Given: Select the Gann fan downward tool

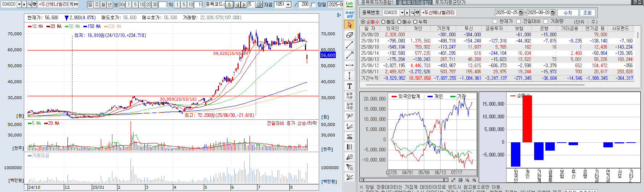Looking at the screenshot, I should point(349,167).
